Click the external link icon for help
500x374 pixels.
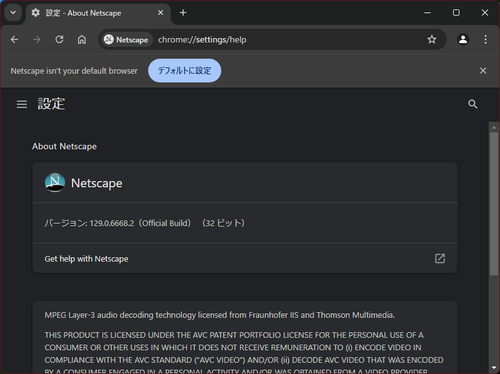pos(440,258)
